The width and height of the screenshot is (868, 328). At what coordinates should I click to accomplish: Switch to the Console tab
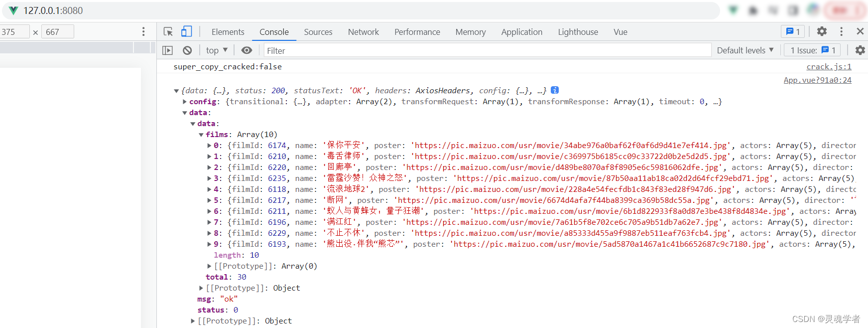pos(274,32)
